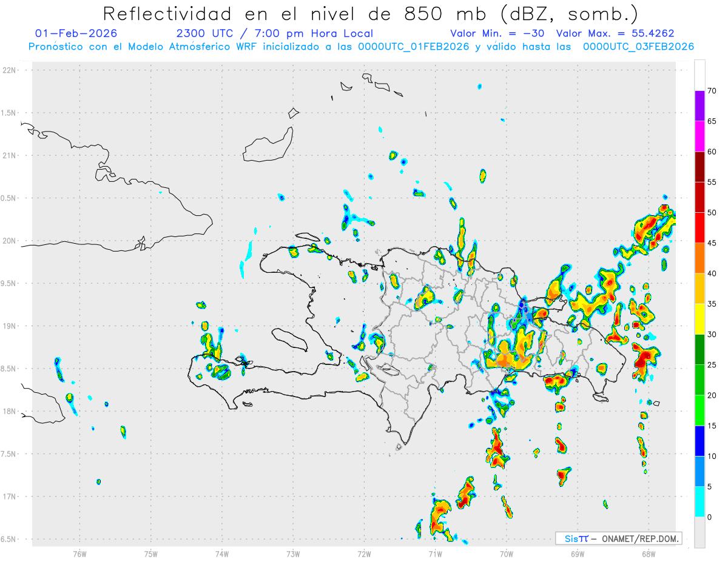The image size is (728, 562).
Task: Click the '17N' latitude label
Action: (10, 497)
